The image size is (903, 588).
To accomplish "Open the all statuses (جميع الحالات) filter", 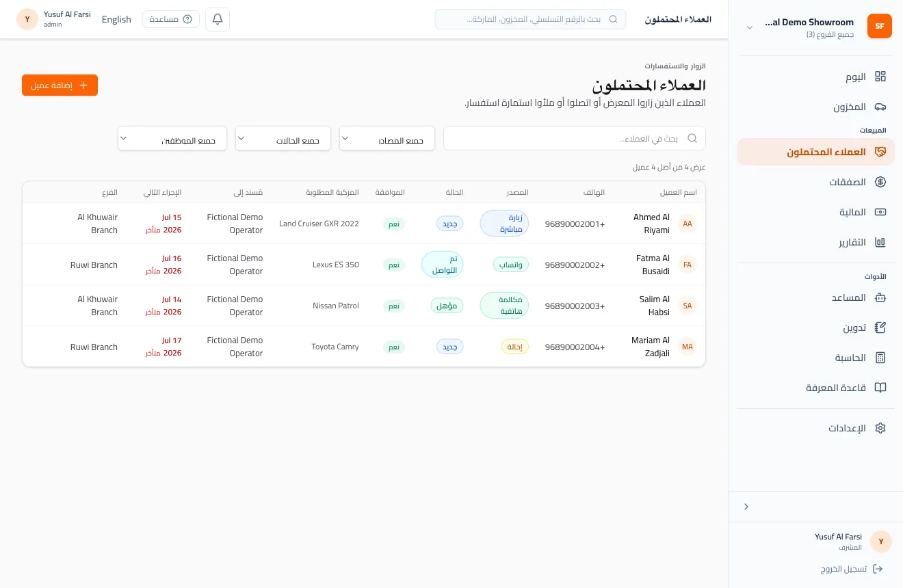I will 283,138.
